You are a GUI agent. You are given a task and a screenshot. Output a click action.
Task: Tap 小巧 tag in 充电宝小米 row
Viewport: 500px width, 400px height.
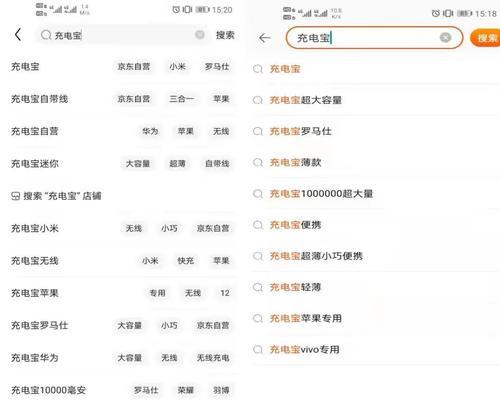coord(169,228)
